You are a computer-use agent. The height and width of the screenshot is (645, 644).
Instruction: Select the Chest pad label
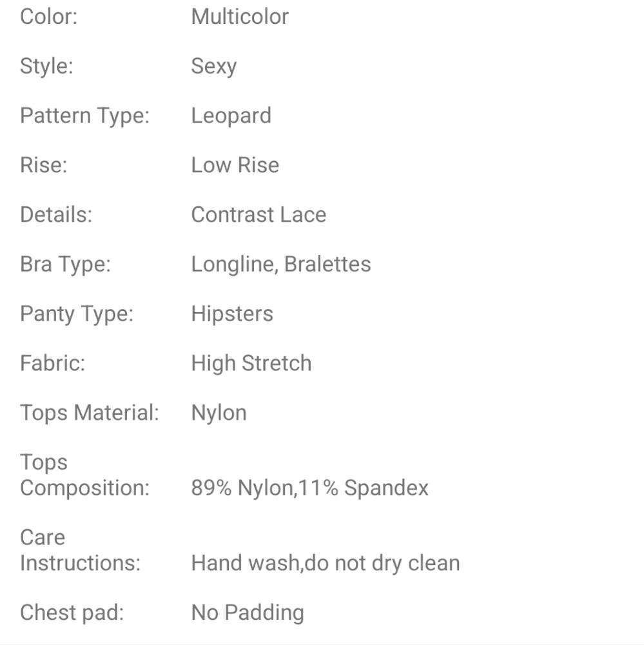click(x=72, y=613)
